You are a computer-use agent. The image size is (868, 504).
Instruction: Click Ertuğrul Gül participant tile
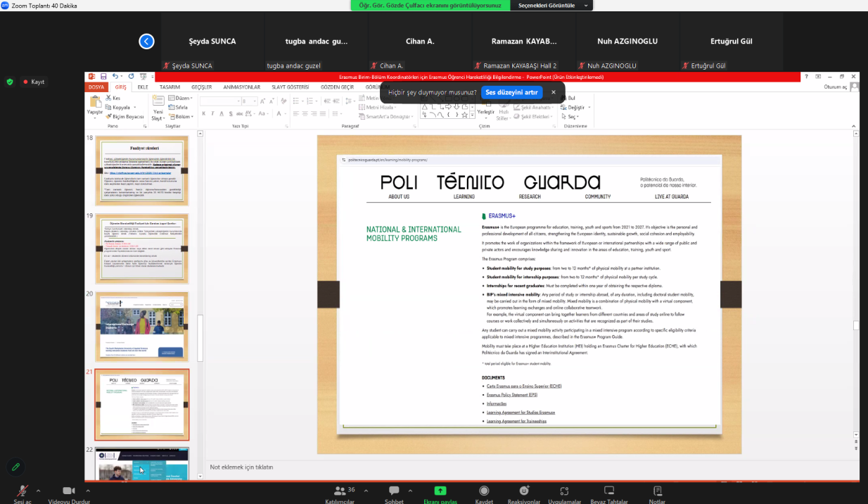point(732,41)
